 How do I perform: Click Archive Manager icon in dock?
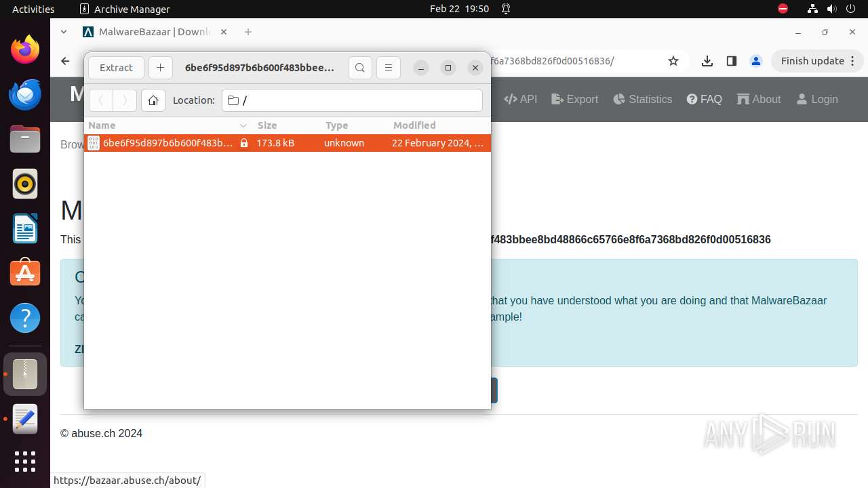click(25, 374)
